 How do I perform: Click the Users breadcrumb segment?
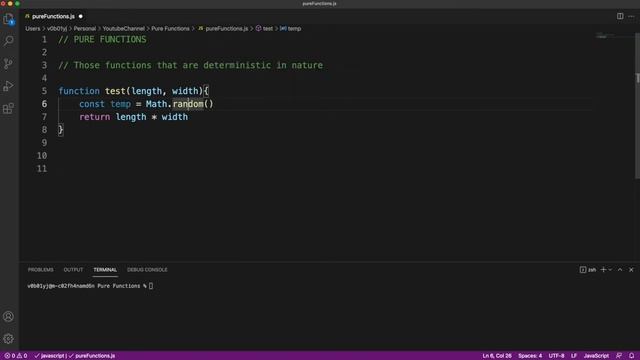point(33,29)
